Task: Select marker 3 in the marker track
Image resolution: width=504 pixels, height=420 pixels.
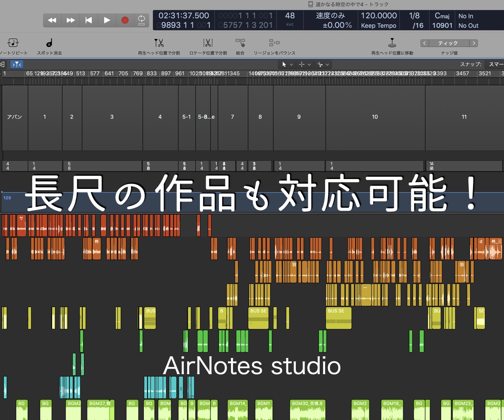Action: tap(112, 117)
